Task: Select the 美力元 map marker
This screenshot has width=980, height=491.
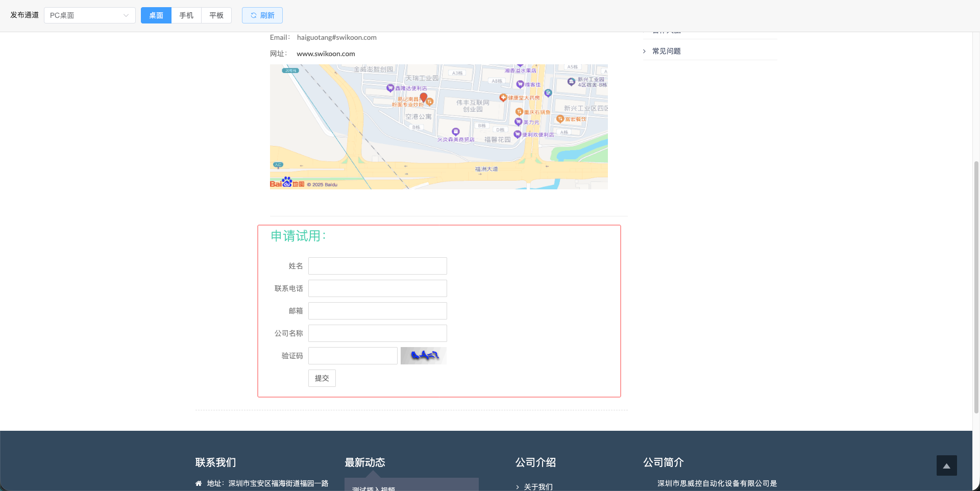Action: pos(519,122)
